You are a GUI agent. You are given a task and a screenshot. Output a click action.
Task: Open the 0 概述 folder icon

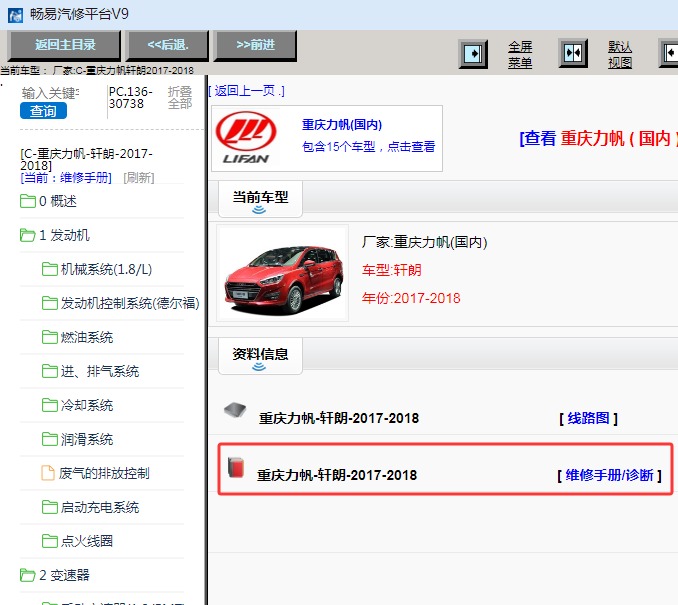pos(28,201)
